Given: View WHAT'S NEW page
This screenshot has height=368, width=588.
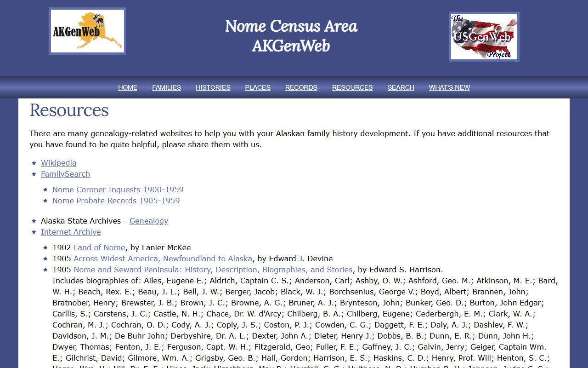Looking at the screenshot, I should click(449, 87).
